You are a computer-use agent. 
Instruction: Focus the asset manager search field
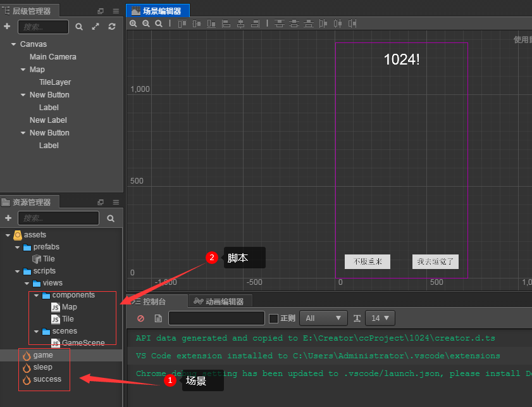(59, 218)
